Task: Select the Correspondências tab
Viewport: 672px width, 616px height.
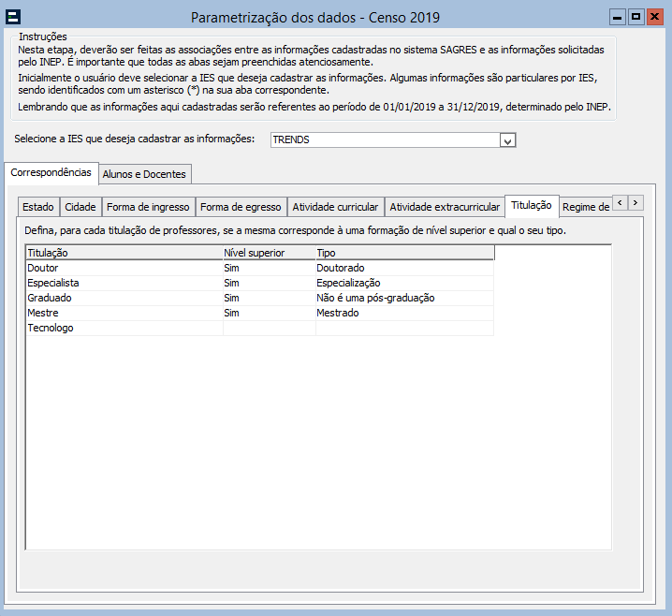Action: [51, 173]
